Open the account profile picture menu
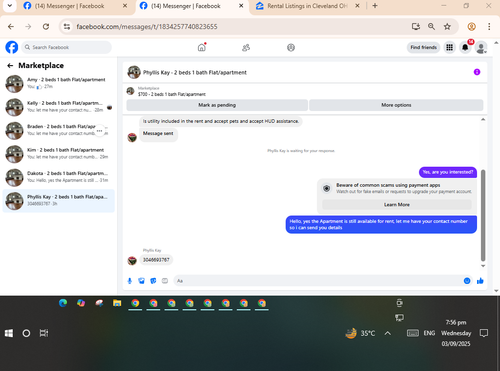Image resolution: width=500 pixels, height=371 pixels. point(481,48)
